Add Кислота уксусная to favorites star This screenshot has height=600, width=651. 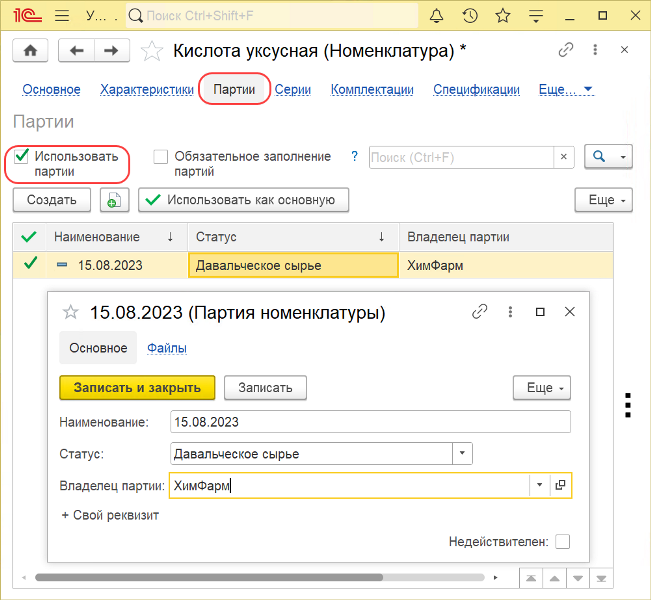coord(152,51)
